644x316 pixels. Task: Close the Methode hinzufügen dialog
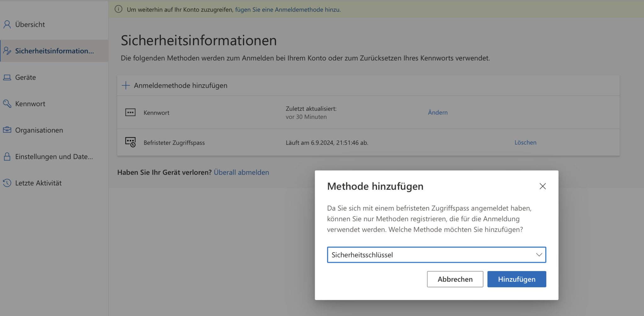click(x=542, y=186)
